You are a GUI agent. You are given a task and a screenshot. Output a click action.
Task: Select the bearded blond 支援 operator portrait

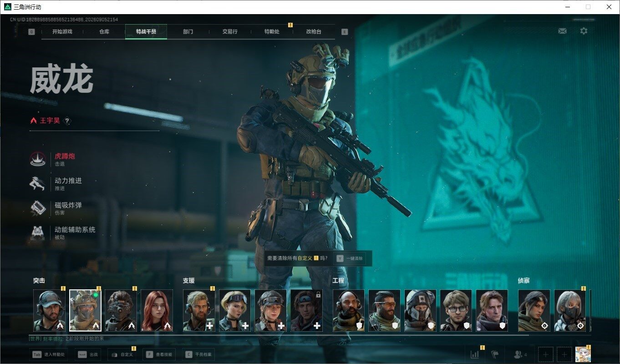tap(199, 310)
